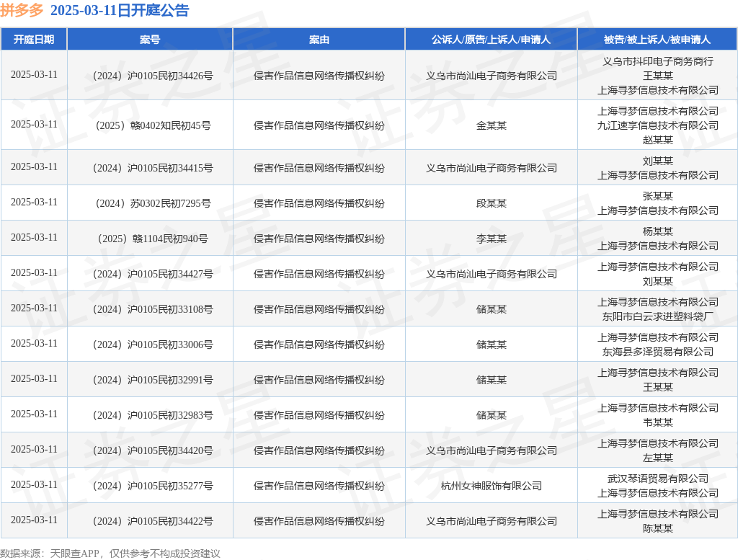
Task: Click defendant 刘某某 in 34427号 row
Action: 658,281
